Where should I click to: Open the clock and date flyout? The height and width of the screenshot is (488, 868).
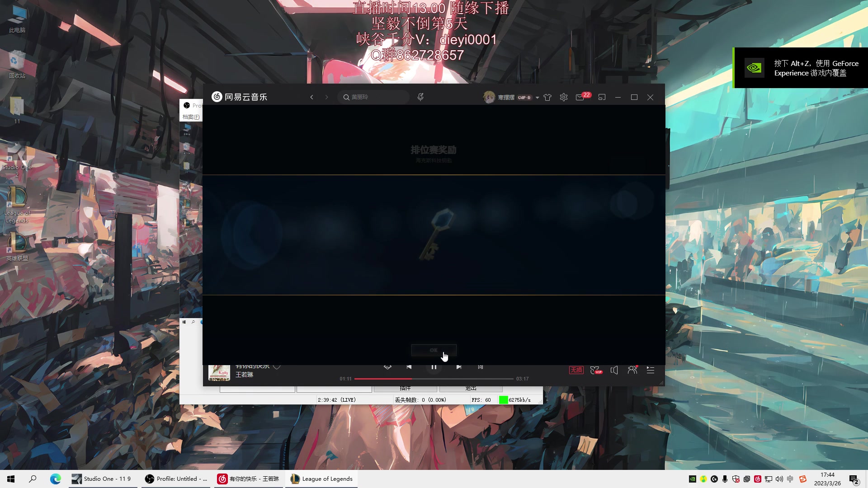pyautogui.click(x=827, y=479)
